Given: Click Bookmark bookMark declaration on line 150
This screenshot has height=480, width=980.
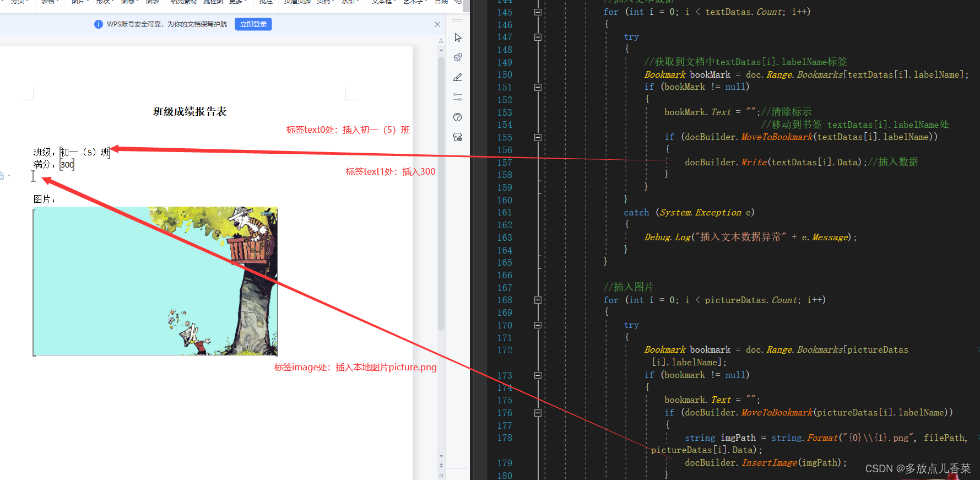Looking at the screenshot, I should coord(806,74).
